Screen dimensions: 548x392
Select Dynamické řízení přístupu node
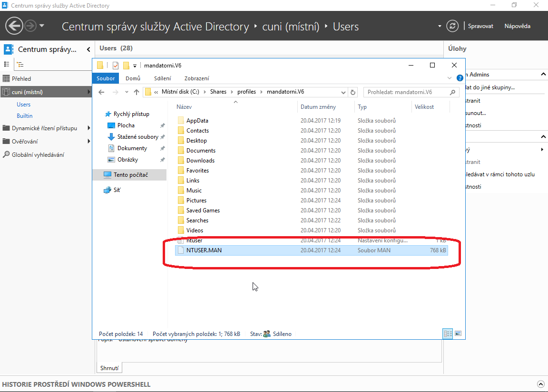44,128
